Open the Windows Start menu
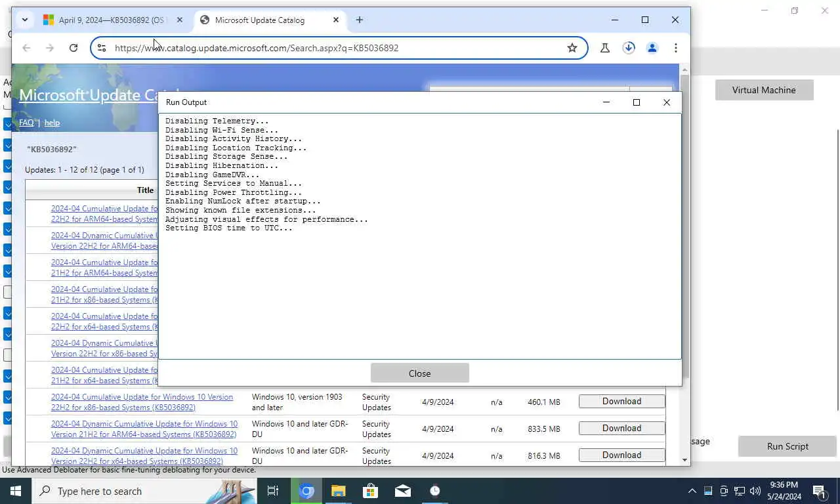This screenshot has height=504, width=840. pyautogui.click(x=16, y=491)
